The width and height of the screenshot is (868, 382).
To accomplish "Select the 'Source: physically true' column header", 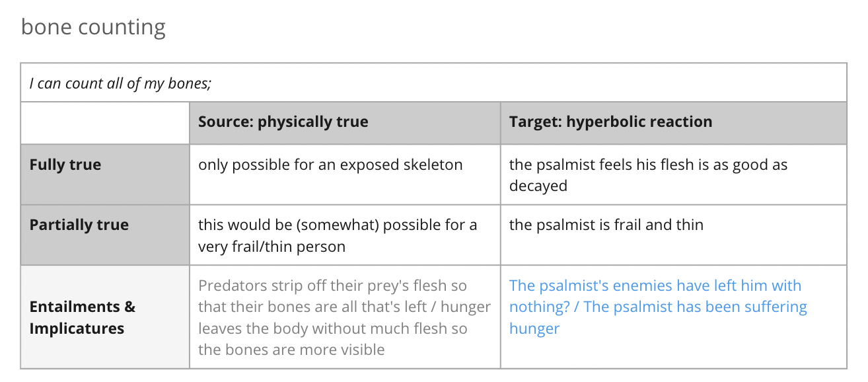I will [x=283, y=122].
